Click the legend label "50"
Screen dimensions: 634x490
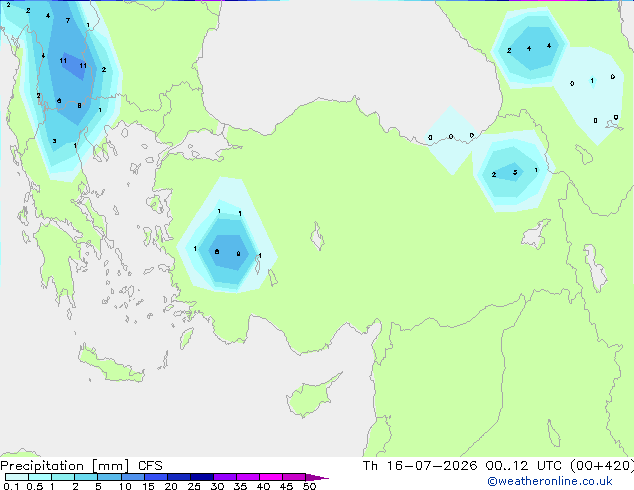pyautogui.click(x=310, y=486)
